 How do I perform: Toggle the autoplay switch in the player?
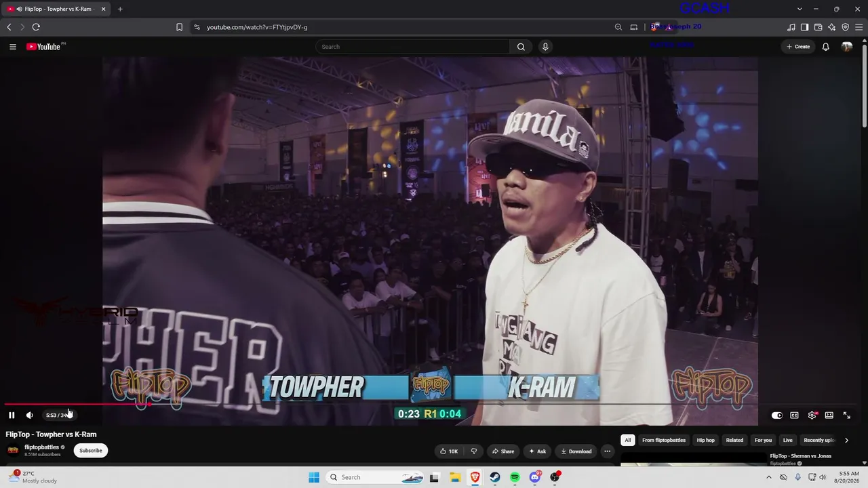[776, 415]
